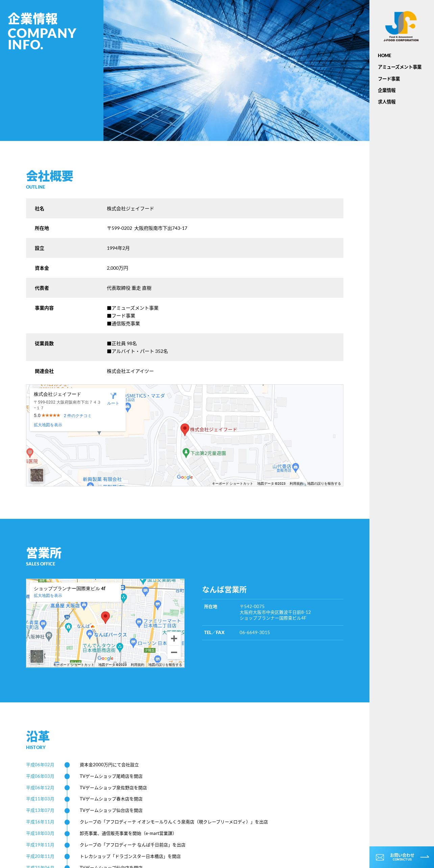Click the 医院 hospital marker icon
Viewport: 434px width, 868px height.
(30, 453)
